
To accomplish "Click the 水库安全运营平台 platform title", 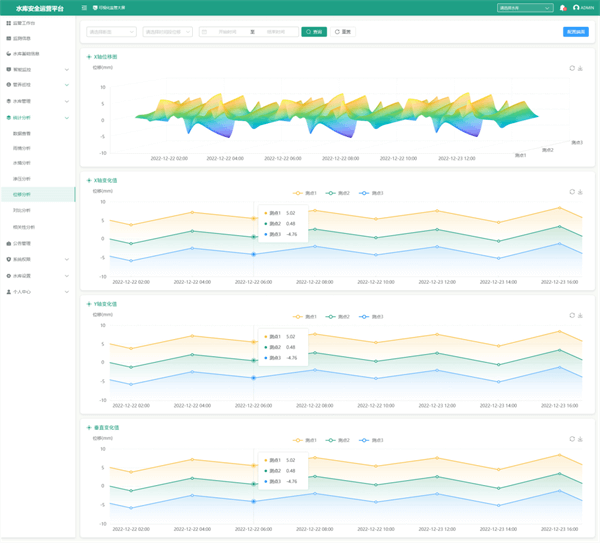I will (x=40, y=8).
